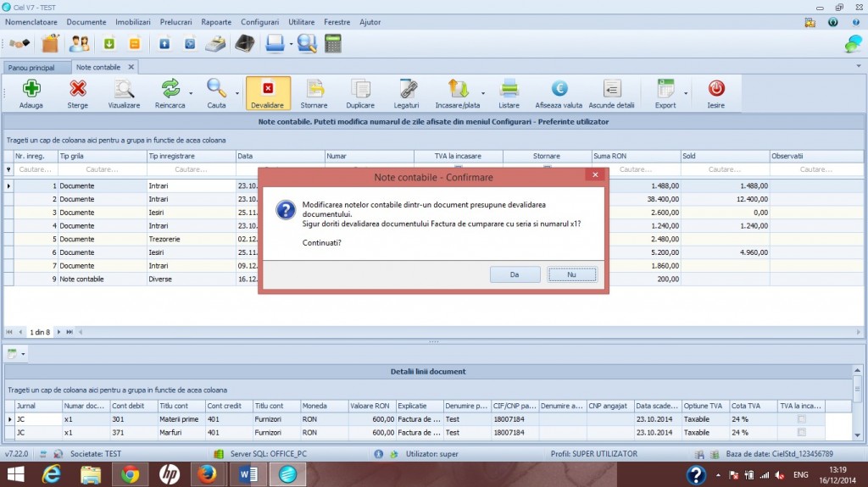Expand the arrow beside the inbox tray icon
This screenshot has width=868, height=487.
pos(291,44)
